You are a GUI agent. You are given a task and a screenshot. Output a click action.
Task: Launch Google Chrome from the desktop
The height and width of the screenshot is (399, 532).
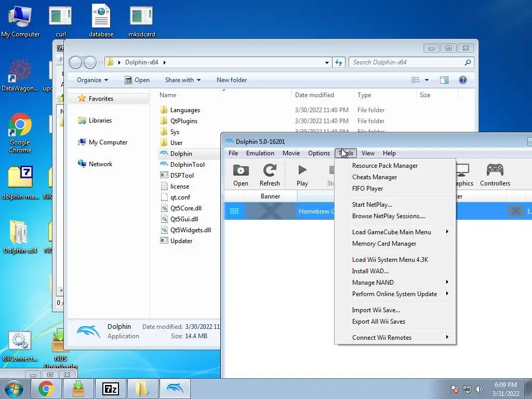click(x=20, y=133)
